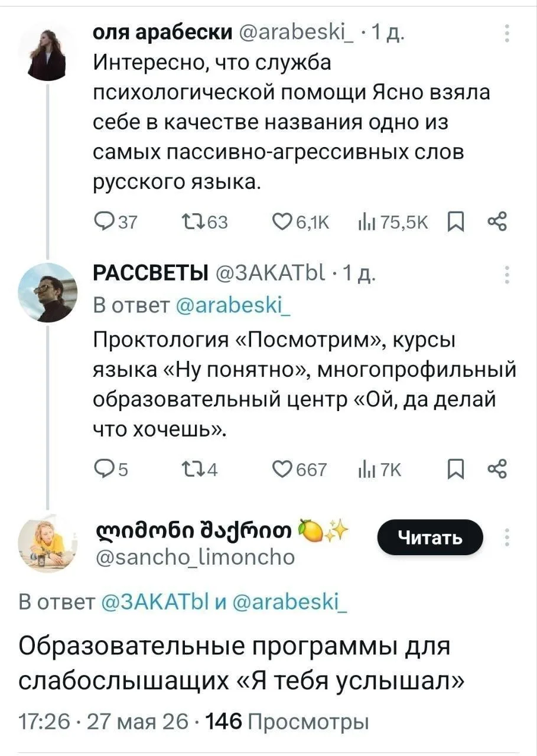The width and height of the screenshot is (537, 756).
Task: Share оля арабески's tweet
Action: coord(494,222)
